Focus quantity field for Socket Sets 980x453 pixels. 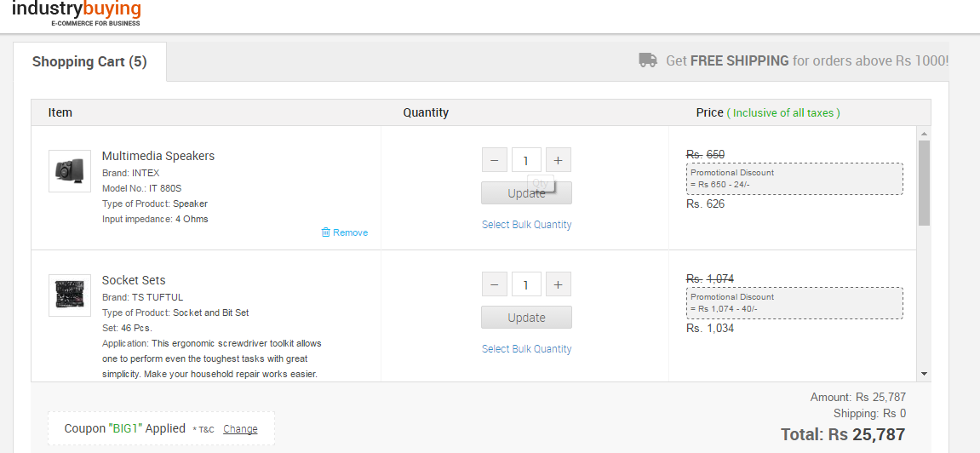(x=526, y=285)
